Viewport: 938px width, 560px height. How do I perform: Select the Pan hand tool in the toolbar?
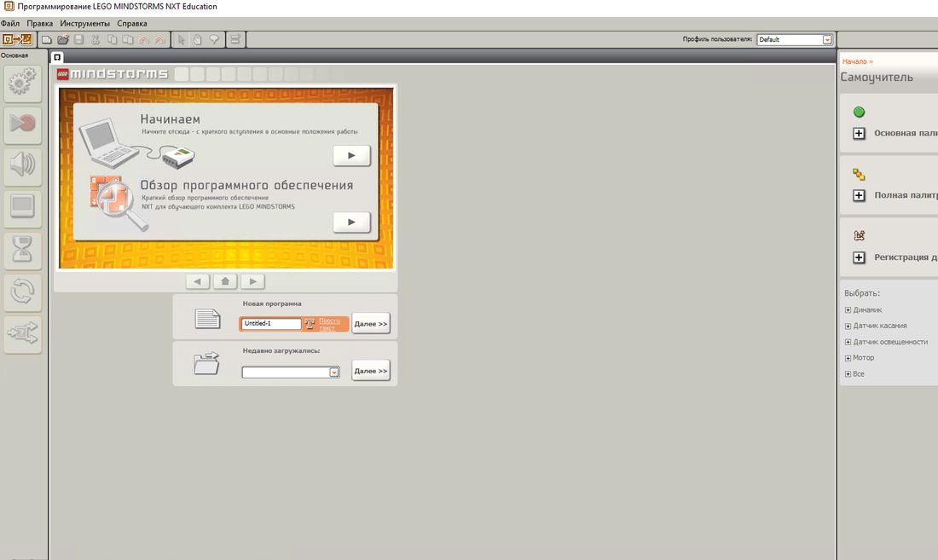click(196, 38)
